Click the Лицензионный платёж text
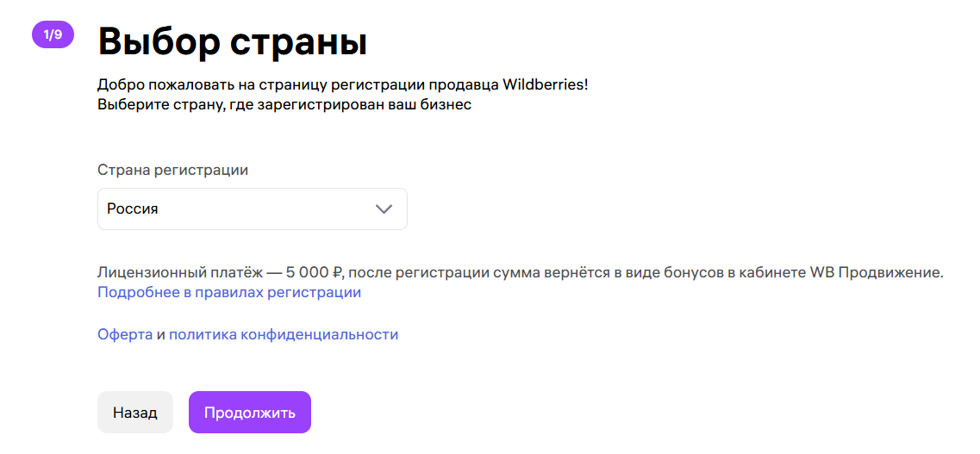The image size is (980, 454). (x=180, y=273)
